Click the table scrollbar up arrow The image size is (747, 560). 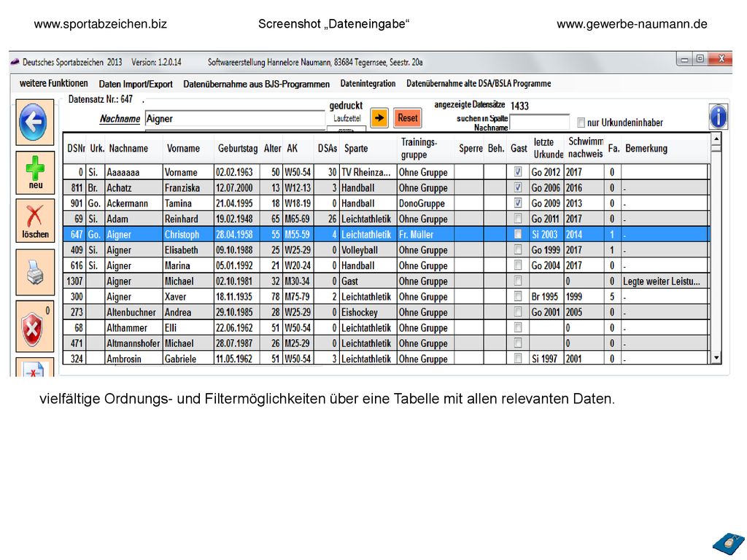[716, 139]
